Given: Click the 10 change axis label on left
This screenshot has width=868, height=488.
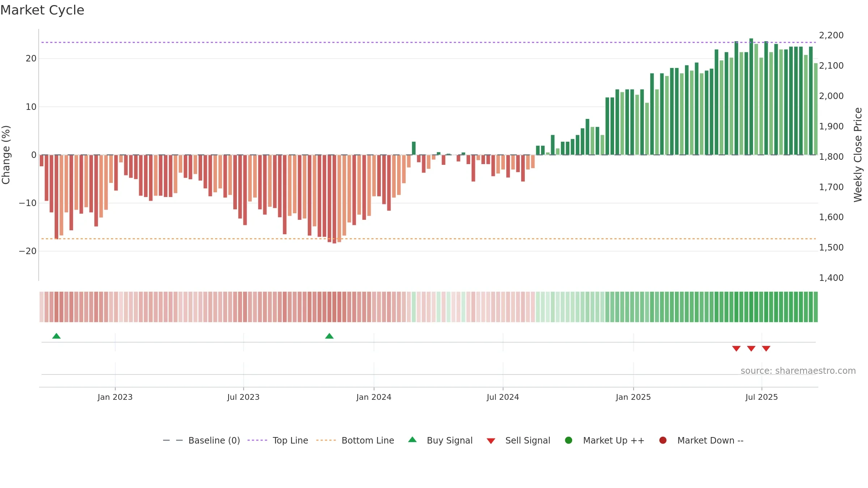Looking at the screenshot, I should pos(31,107).
